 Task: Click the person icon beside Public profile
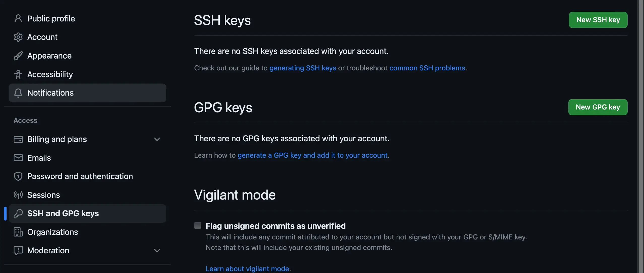click(x=18, y=18)
